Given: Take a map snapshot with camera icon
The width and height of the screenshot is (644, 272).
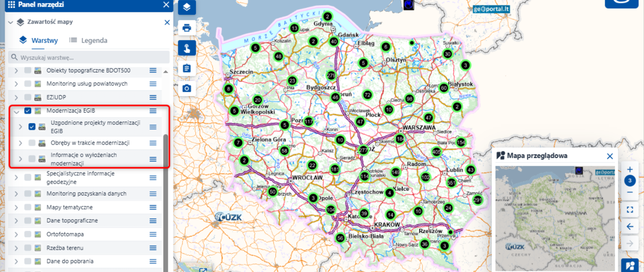Looking at the screenshot, I should pyautogui.click(x=187, y=88).
